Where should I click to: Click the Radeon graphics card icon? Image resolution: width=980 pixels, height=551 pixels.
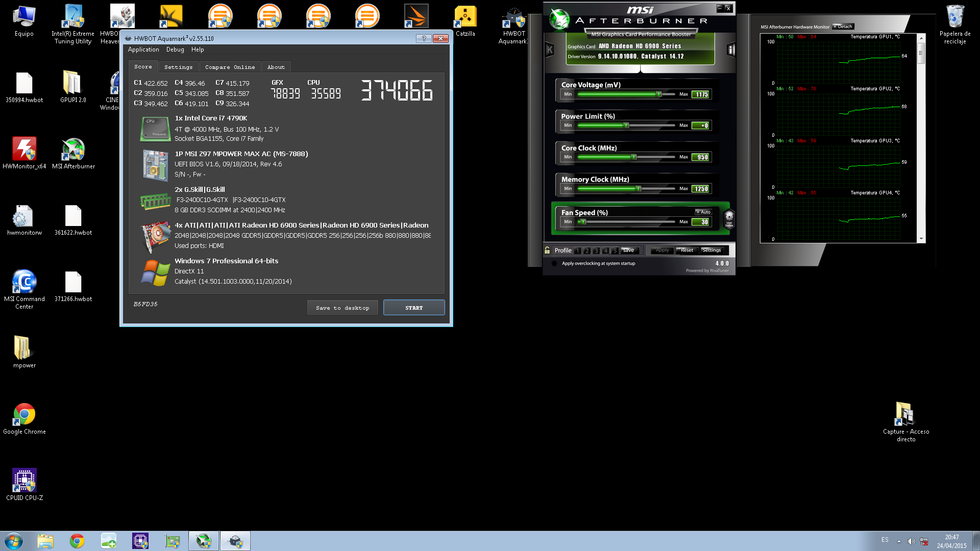click(155, 237)
